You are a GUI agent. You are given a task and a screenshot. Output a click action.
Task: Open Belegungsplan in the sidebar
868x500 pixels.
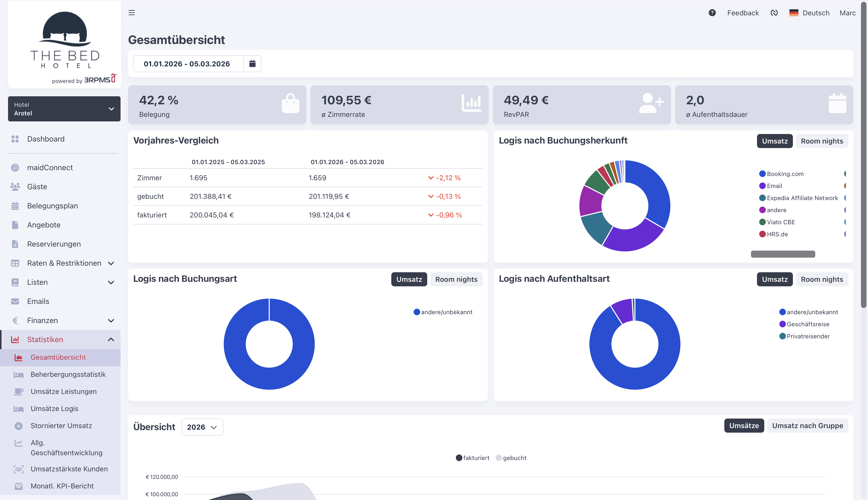(52, 206)
